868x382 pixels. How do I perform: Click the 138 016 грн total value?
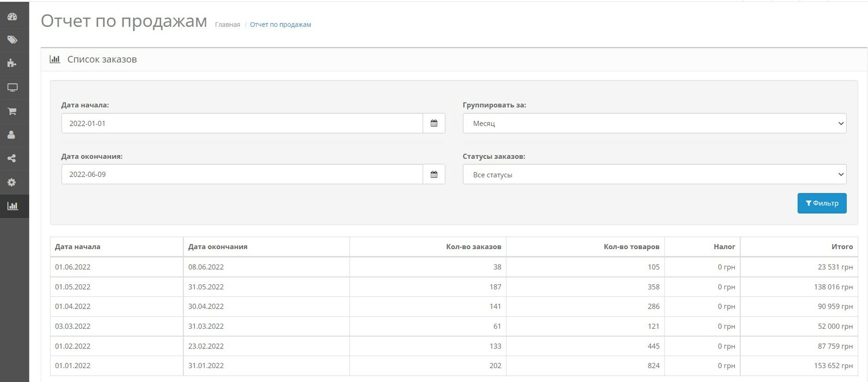(833, 286)
